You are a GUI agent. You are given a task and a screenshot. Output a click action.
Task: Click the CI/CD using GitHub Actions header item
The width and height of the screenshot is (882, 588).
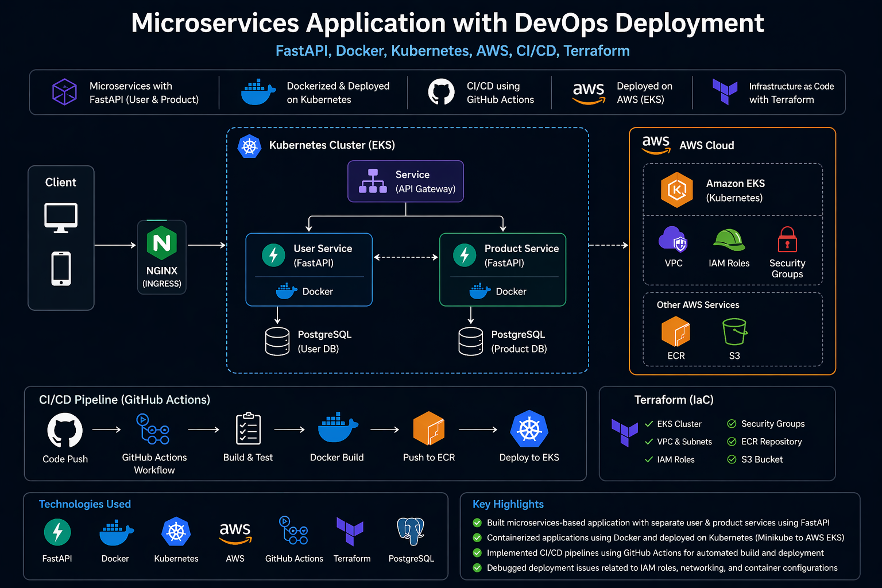[481, 92]
